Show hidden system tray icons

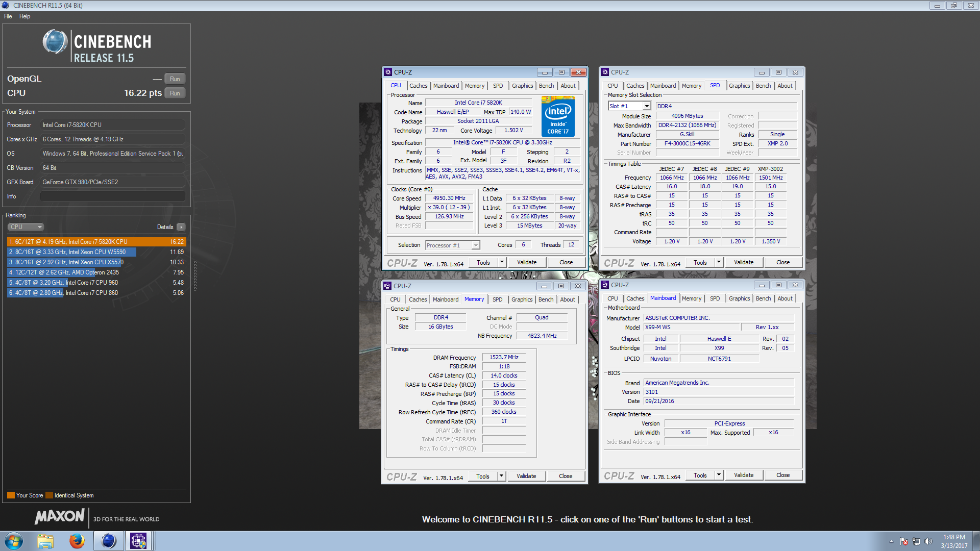[x=891, y=541]
